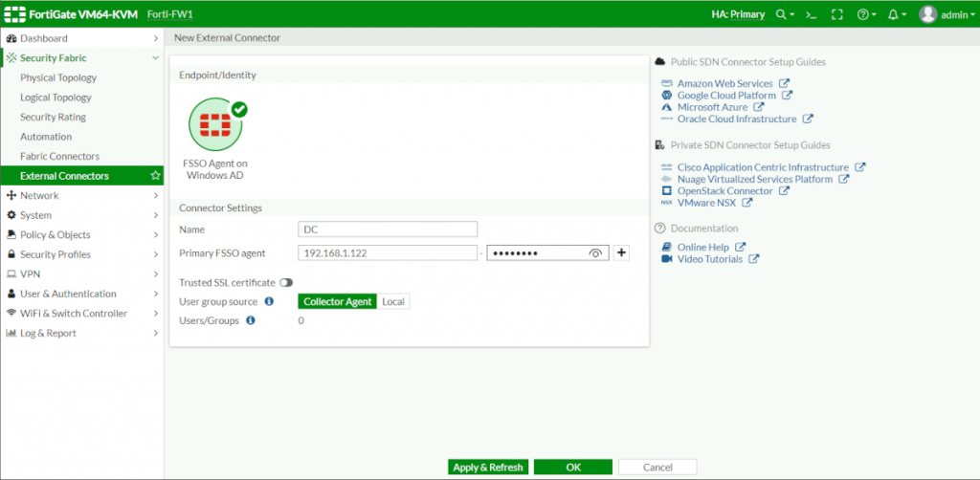Open the Amazon Web Services setup guide
The height and width of the screenshot is (480, 980).
click(724, 83)
